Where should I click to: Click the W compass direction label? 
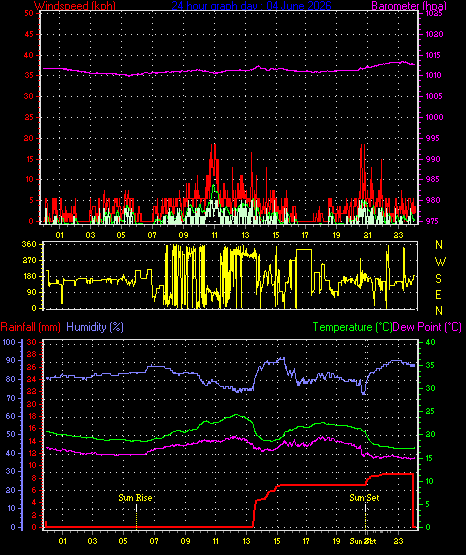pyautogui.click(x=440, y=262)
